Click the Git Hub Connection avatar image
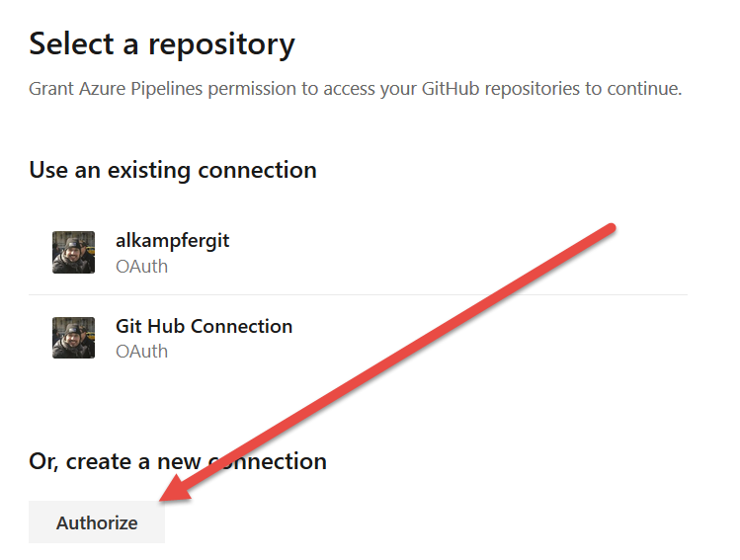Image resolution: width=740 pixels, height=560 pixels. (73, 338)
